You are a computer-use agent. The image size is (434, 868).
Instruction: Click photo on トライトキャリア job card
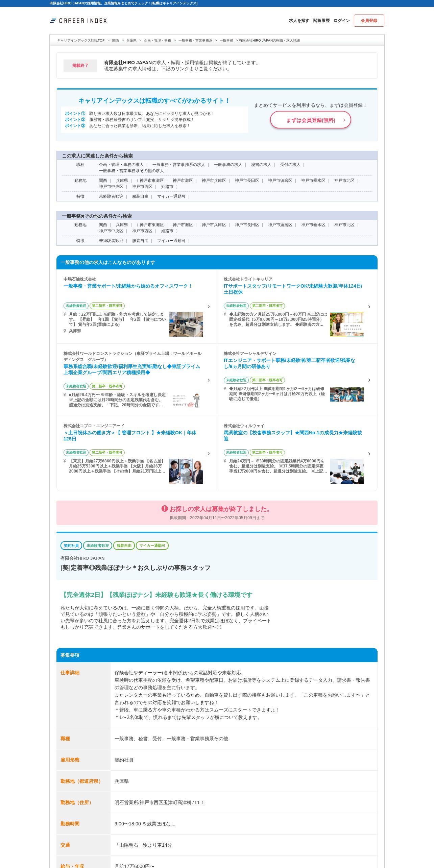tap(347, 324)
